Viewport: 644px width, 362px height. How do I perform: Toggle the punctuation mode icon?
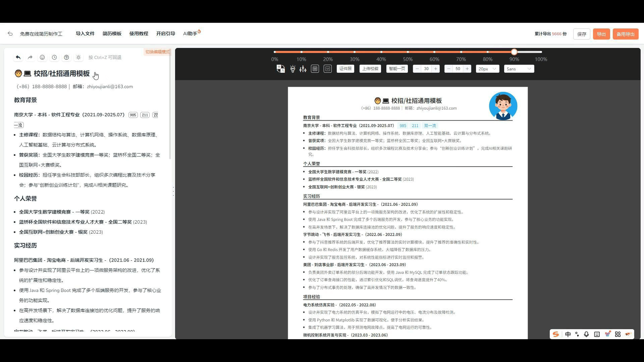(577, 335)
